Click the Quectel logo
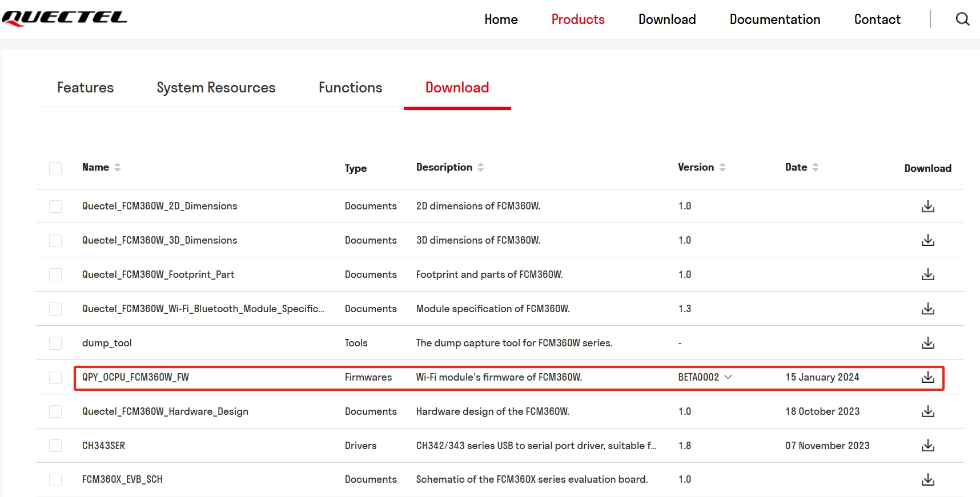The height and width of the screenshot is (497, 980). coord(65,18)
